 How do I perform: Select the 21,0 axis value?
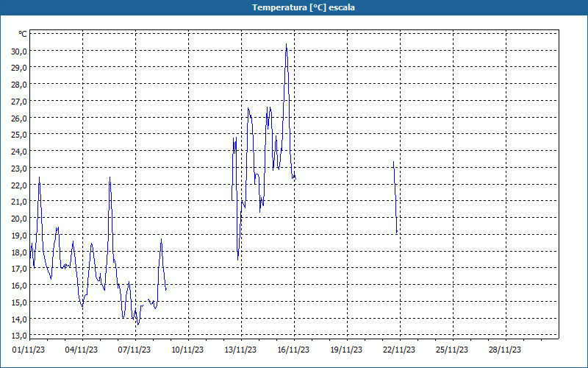pyautogui.click(x=19, y=202)
